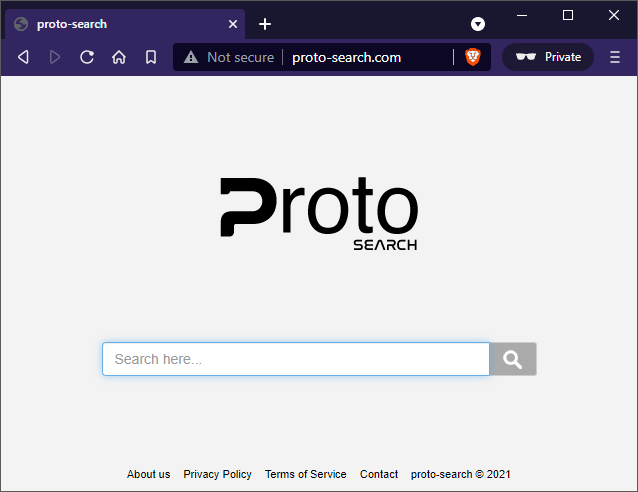Close the proto-search tab
Viewport: 638px width, 492px height.
pos(233,24)
